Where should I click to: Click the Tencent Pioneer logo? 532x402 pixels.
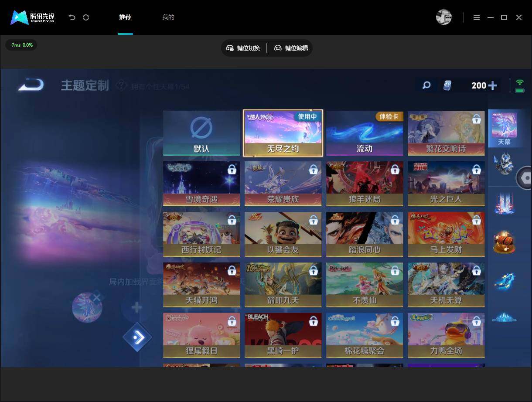[x=33, y=17]
